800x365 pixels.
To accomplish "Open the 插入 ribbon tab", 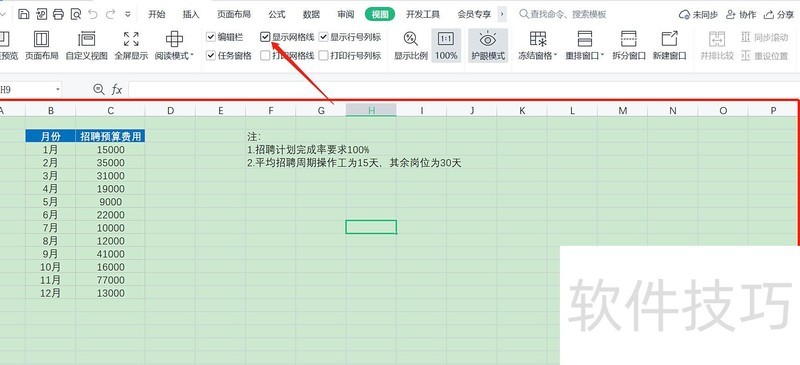I will [191, 14].
